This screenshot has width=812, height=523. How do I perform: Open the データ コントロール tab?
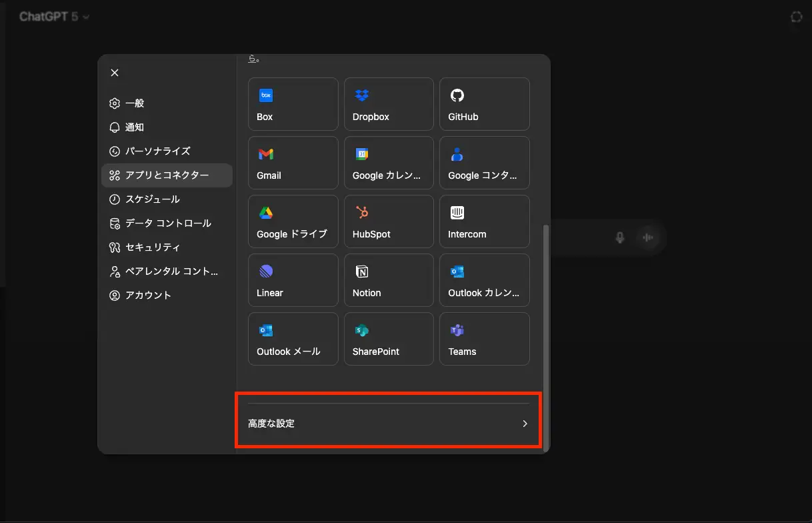click(167, 223)
